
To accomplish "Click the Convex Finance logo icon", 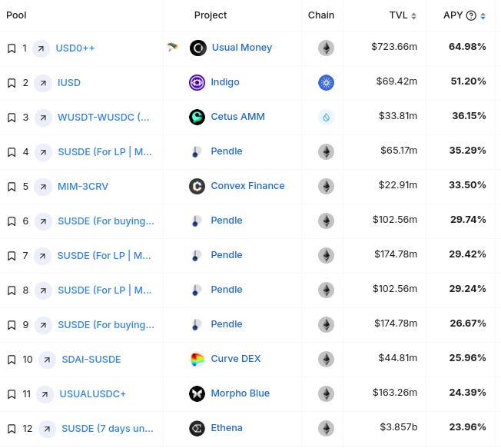I will pyautogui.click(x=197, y=186).
